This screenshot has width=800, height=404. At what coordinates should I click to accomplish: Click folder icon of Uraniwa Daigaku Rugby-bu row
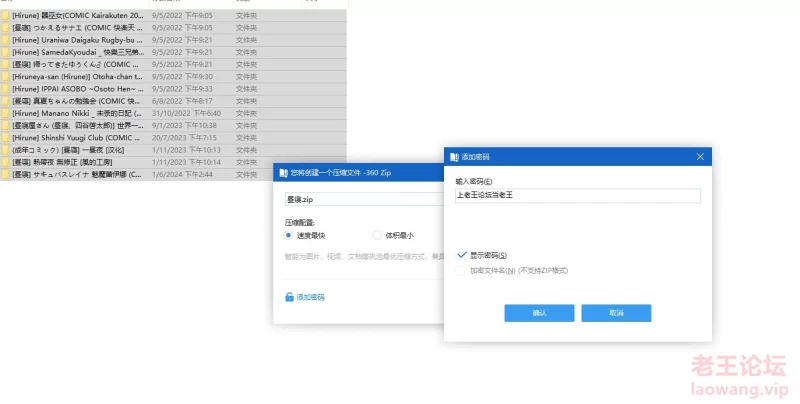5,40
